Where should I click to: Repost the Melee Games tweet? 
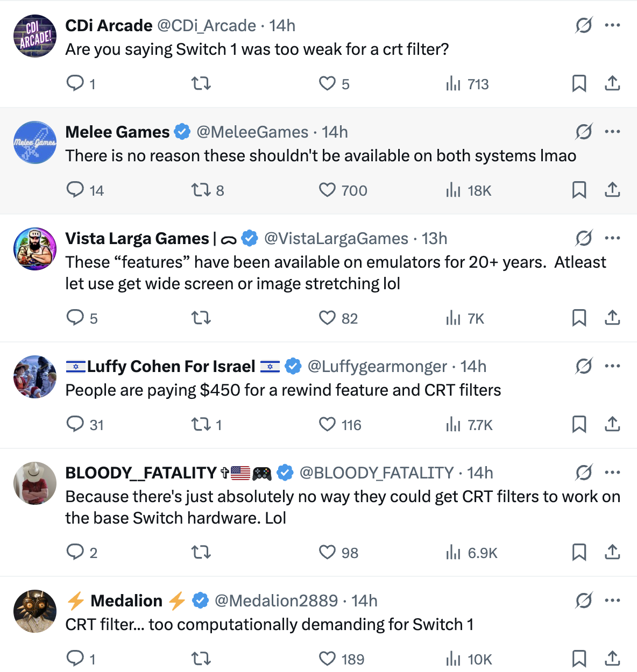tap(201, 190)
